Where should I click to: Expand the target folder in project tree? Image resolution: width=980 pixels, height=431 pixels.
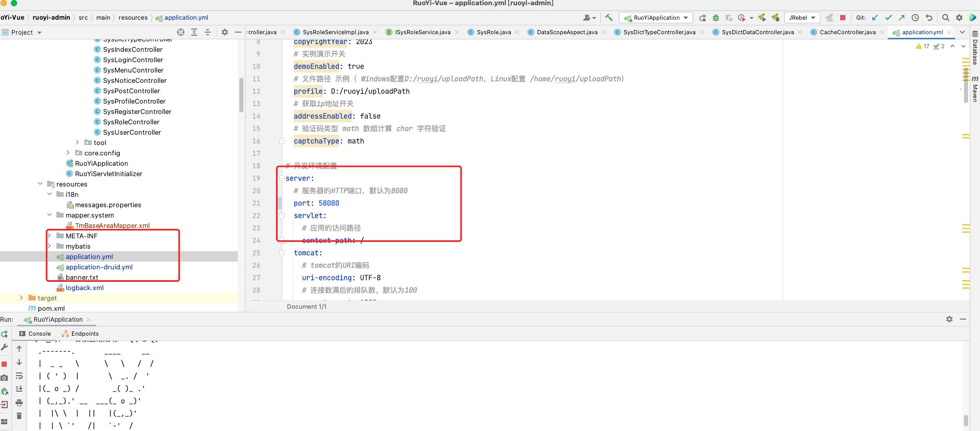pos(21,298)
